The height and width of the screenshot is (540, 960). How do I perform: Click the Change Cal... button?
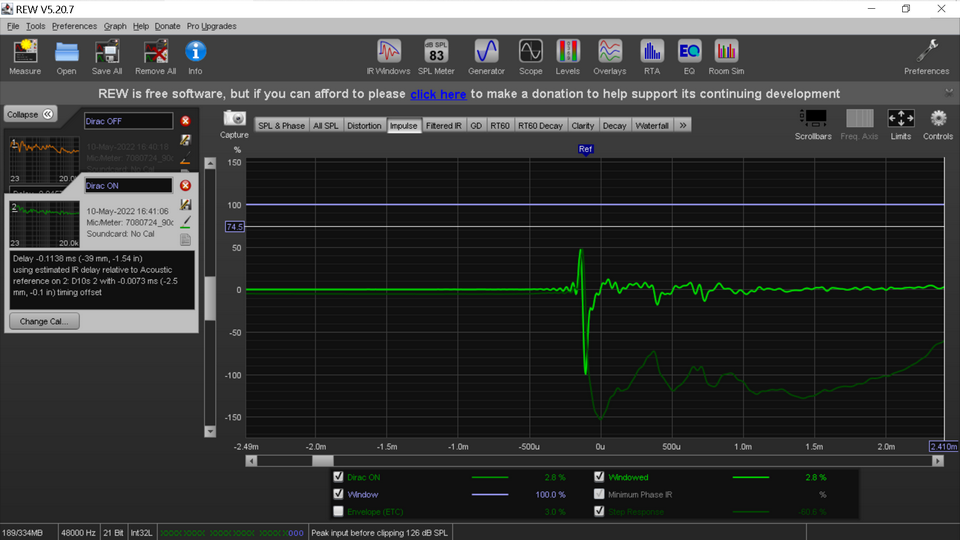click(44, 321)
